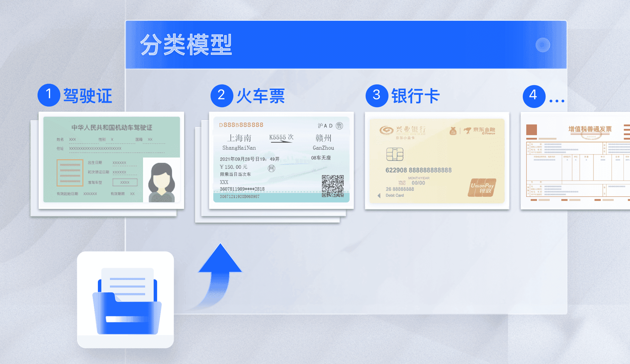The width and height of the screenshot is (630, 364).
Task: Click train number K5555 次
Action: click(281, 137)
